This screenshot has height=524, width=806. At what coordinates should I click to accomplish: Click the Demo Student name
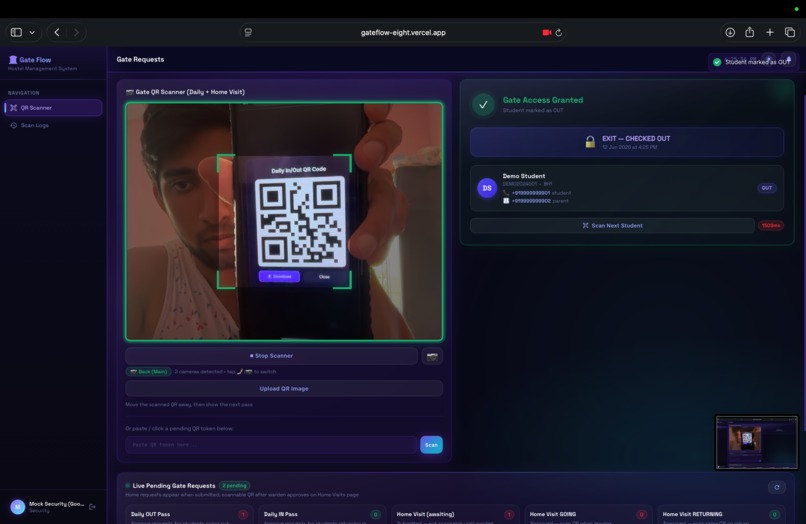pyautogui.click(x=524, y=176)
